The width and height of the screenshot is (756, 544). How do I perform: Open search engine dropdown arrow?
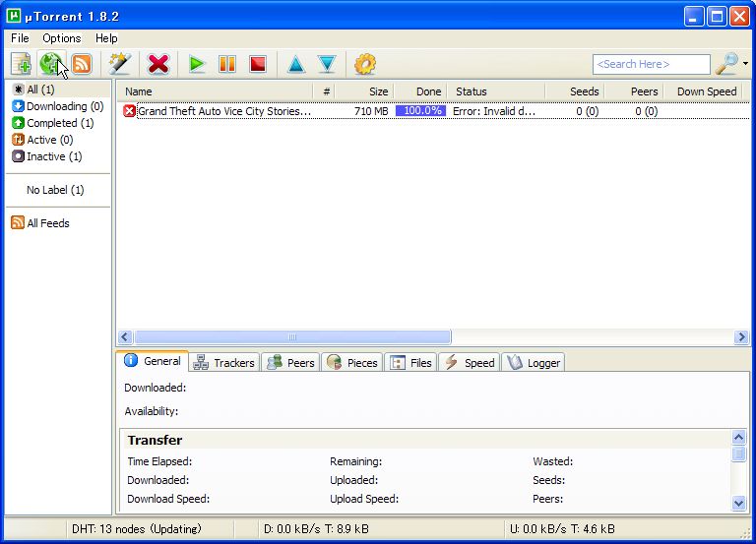pyautogui.click(x=745, y=64)
